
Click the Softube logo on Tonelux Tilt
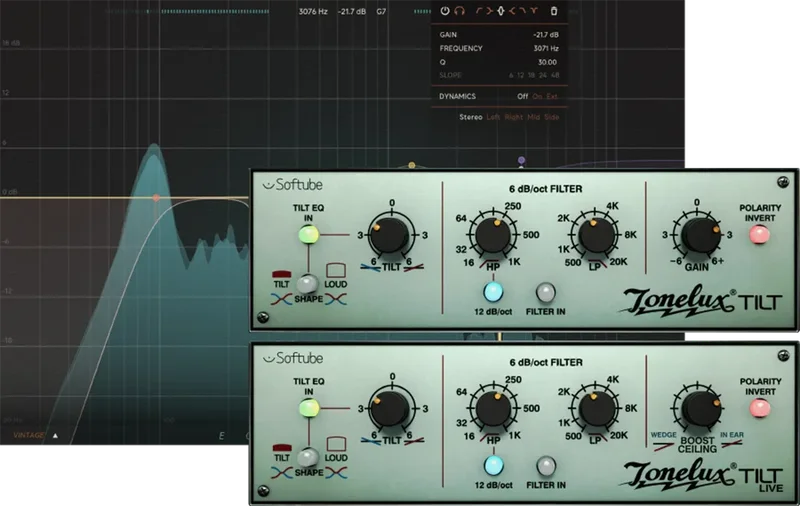(x=293, y=185)
